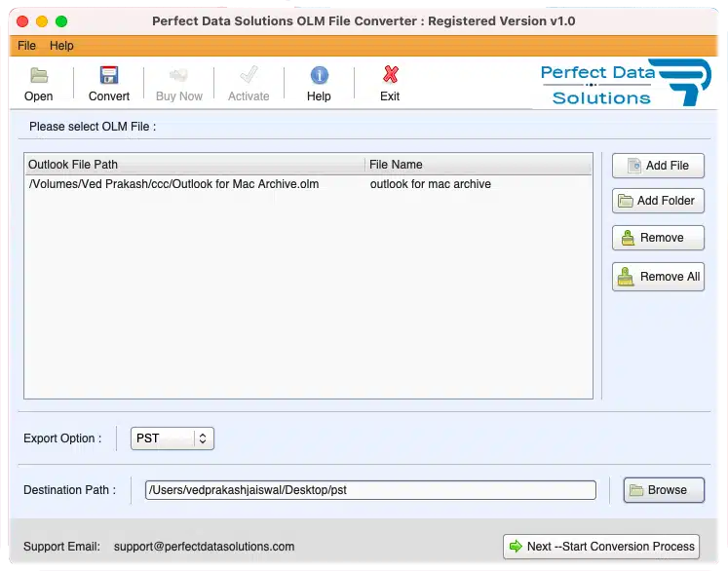Click the Activate checkmark icon
The image size is (728, 571).
[x=249, y=74]
